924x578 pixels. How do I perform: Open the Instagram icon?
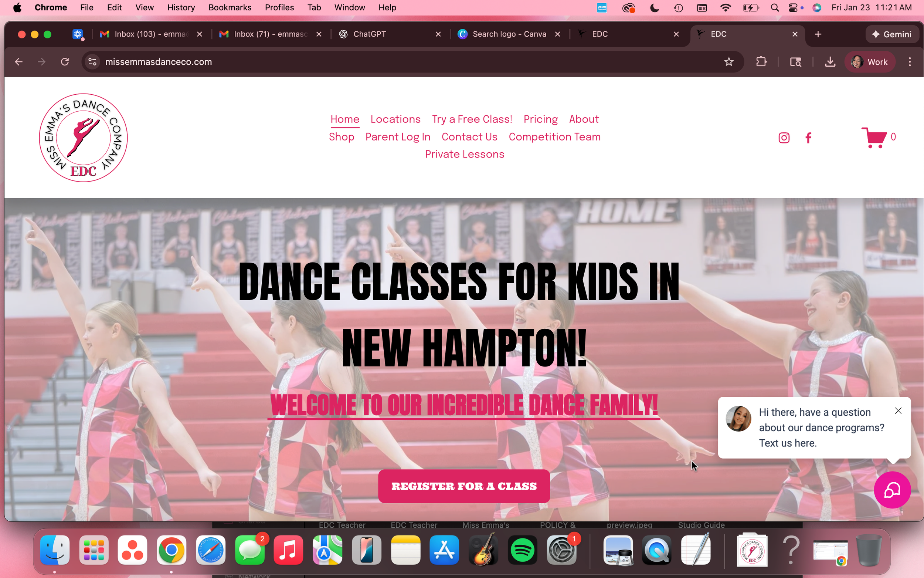tap(784, 138)
